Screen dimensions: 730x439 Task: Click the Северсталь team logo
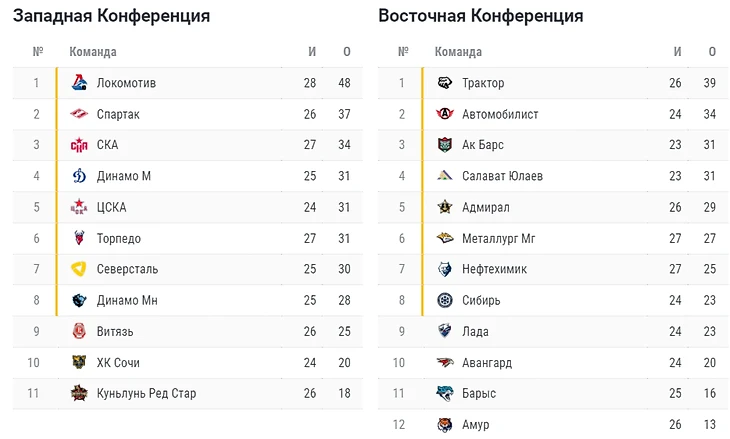point(79,269)
